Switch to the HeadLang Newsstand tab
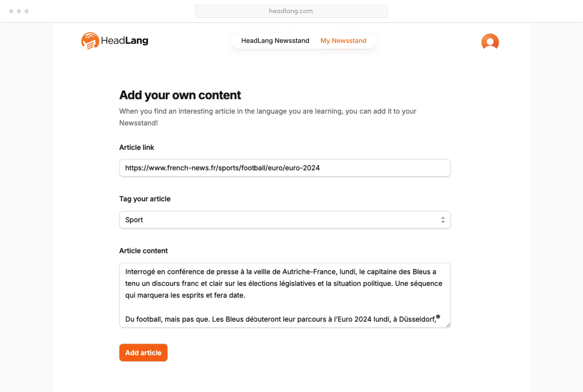The height and width of the screenshot is (392, 583). (275, 41)
